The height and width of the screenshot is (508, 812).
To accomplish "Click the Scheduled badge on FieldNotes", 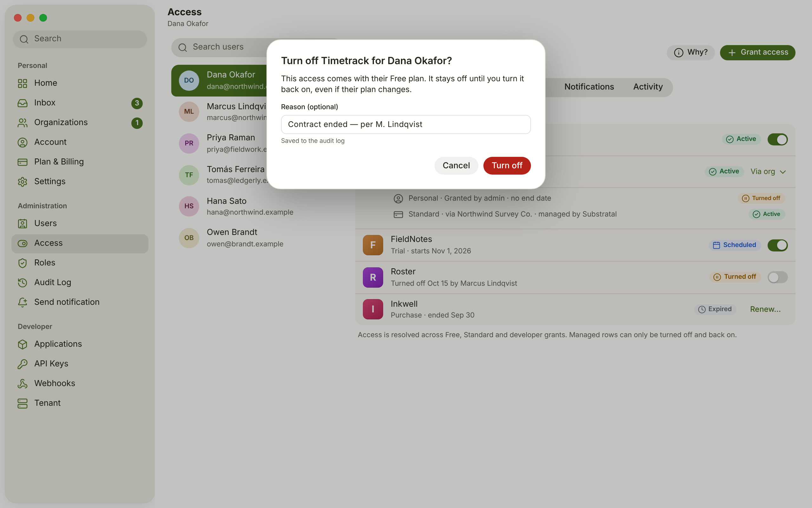I will tap(734, 245).
